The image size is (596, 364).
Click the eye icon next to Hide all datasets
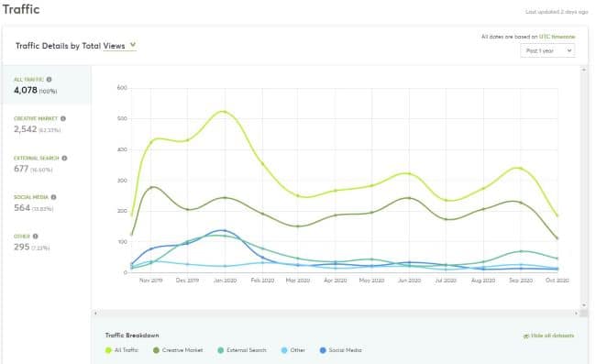[x=526, y=336]
